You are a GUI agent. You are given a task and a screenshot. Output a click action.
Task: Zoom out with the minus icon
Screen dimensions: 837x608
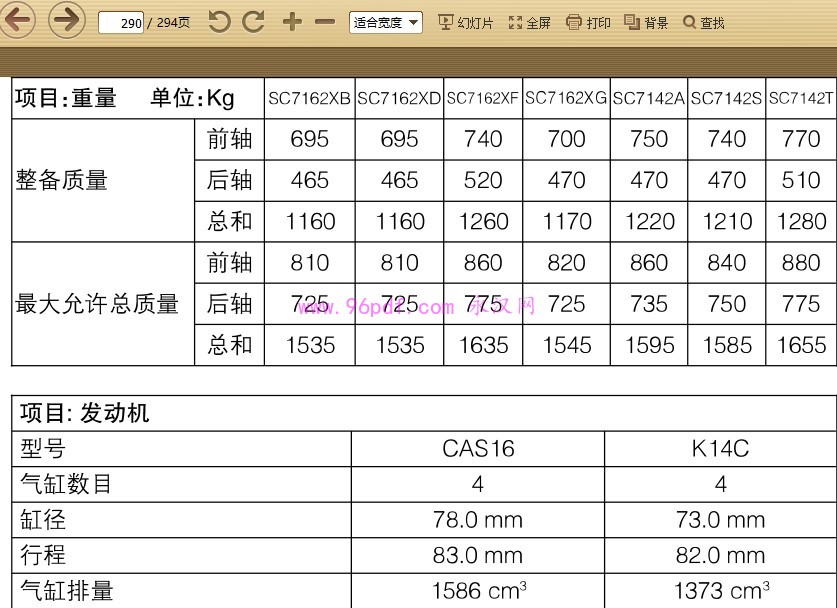click(x=325, y=22)
